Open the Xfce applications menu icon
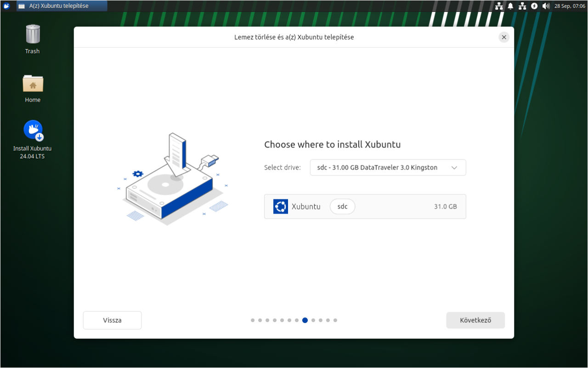The width and height of the screenshot is (588, 368). point(6,6)
